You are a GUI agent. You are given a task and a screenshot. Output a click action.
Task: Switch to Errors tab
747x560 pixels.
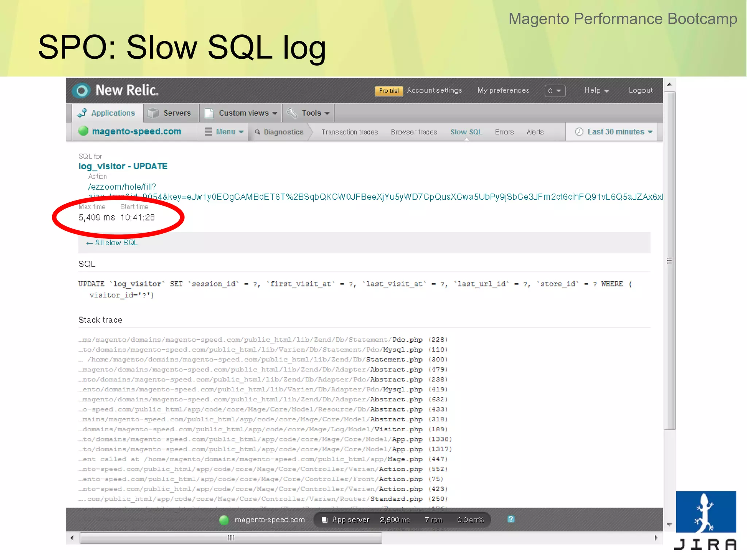point(504,132)
